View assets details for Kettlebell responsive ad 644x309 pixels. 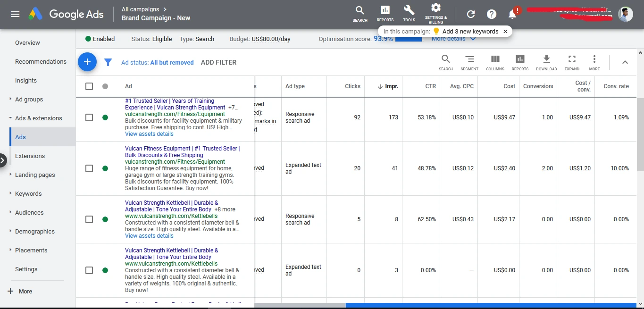pos(149,236)
